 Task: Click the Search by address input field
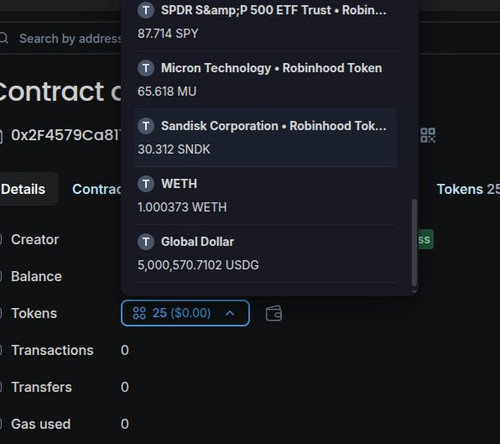pyautogui.click(x=70, y=38)
